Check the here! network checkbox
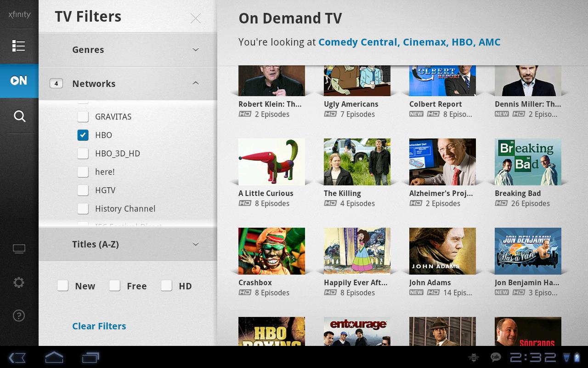 click(83, 172)
